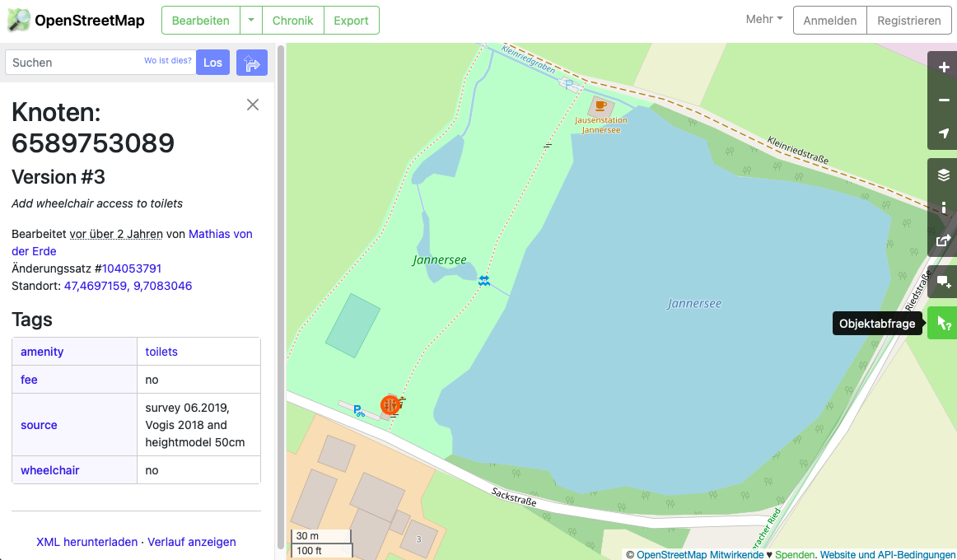Select the add map note icon

pyautogui.click(x=942, y=282)
